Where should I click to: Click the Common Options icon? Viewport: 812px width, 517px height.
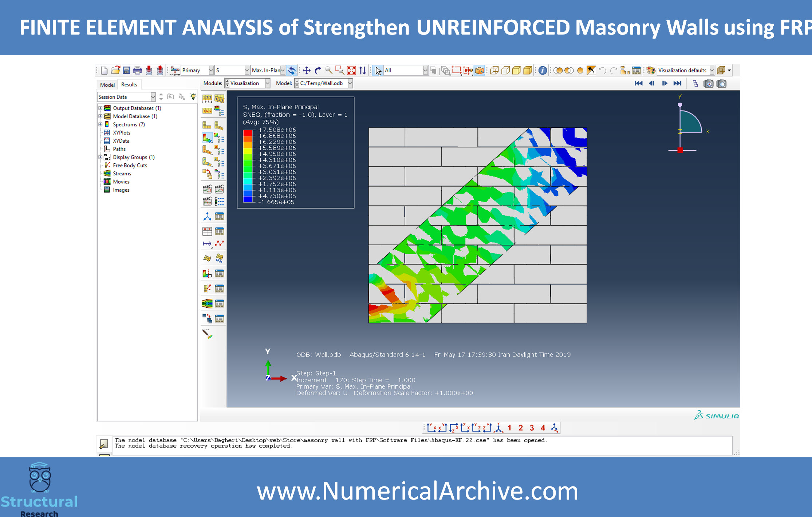pyautogui.click(x=207, y=98)
